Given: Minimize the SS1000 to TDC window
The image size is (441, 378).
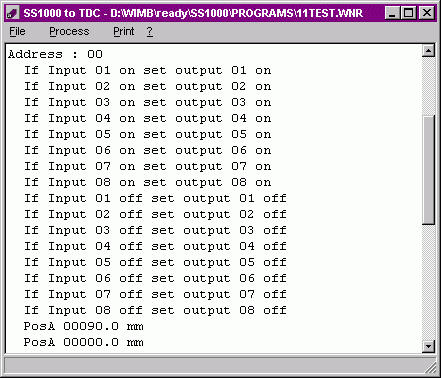Looking at the screenshot, I should pyautogui.click(x=392, y=13).
